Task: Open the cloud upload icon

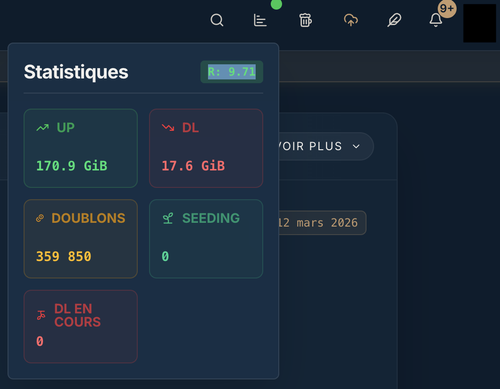Action: point(351,20)
